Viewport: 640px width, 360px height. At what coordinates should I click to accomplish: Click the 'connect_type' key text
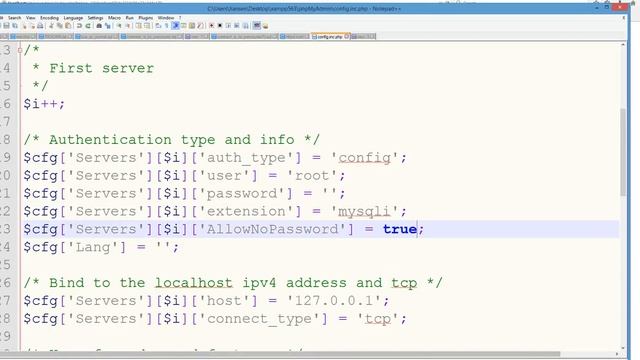[259, 319]
